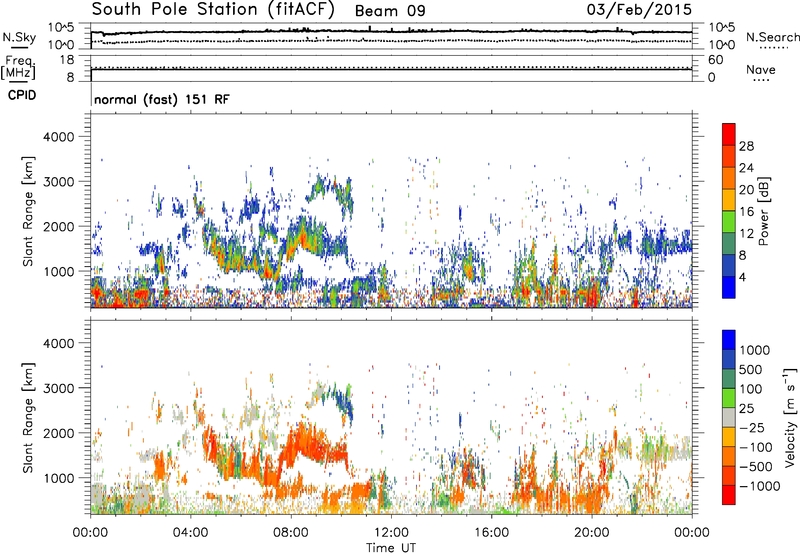Select the '16' label on Power color bar
Screen dimensions: 800x554
746,212
